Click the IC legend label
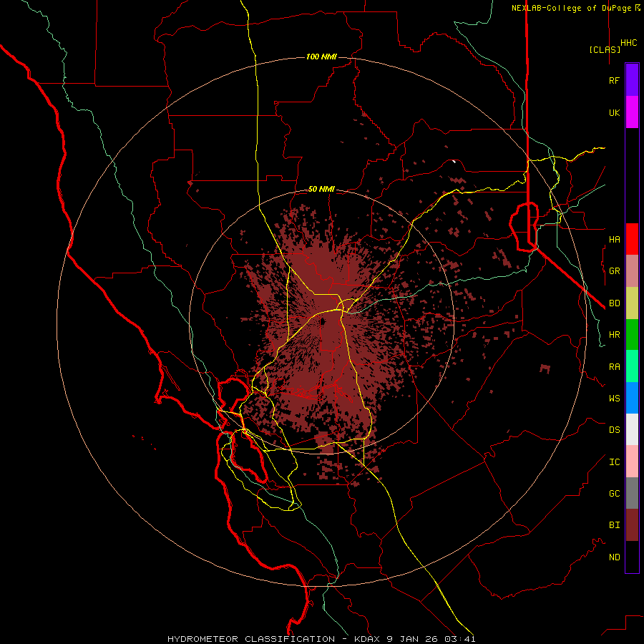 tap(614, 462)
